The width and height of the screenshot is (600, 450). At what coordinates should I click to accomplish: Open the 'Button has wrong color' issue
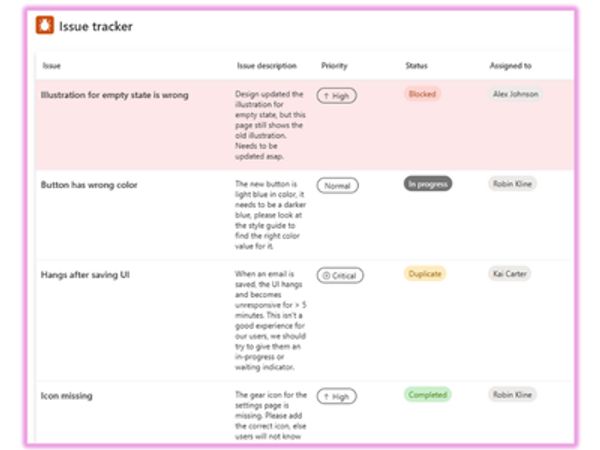(88, 185)
